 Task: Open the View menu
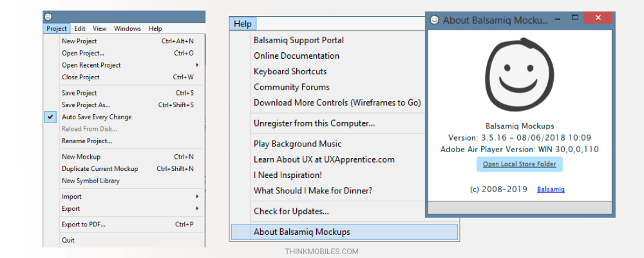click(99, 28)
